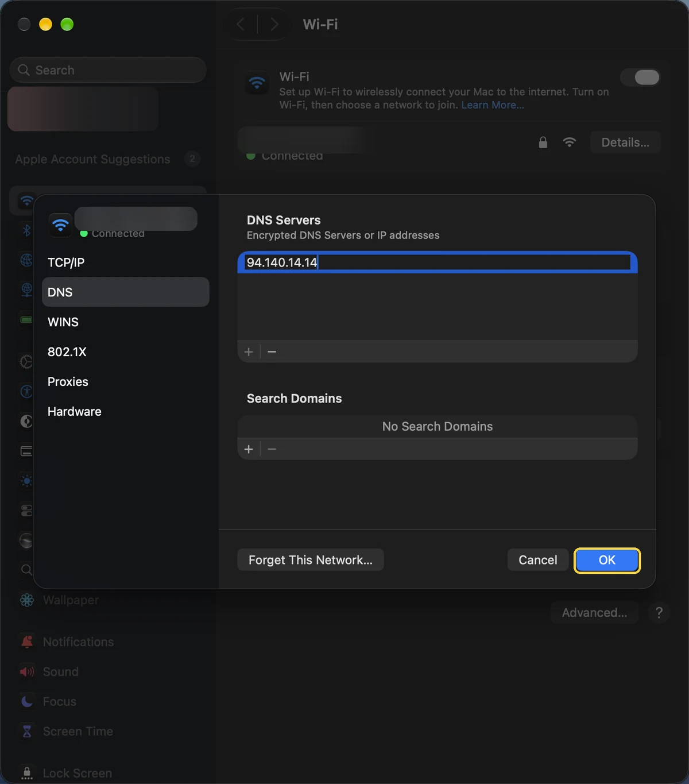689x784 pixels.
Task: Click the Displays sun icon in the sidebar
Action: click(26, 481)
